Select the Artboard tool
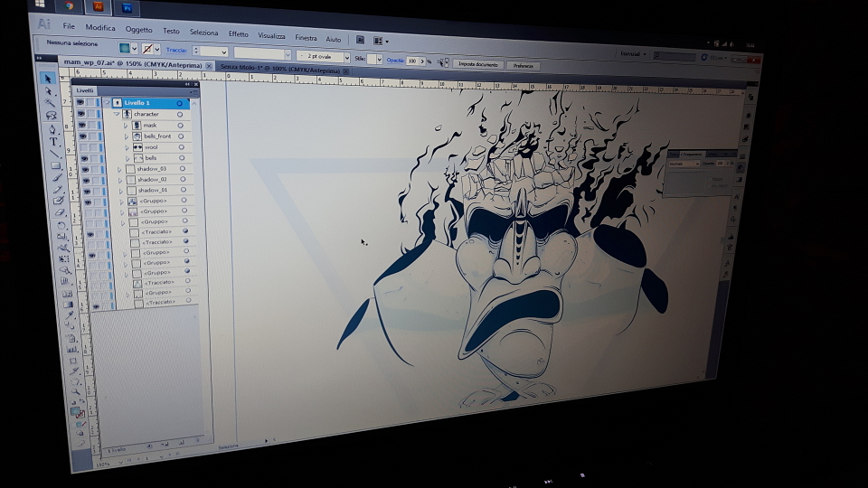 click(x=72, y=361)
